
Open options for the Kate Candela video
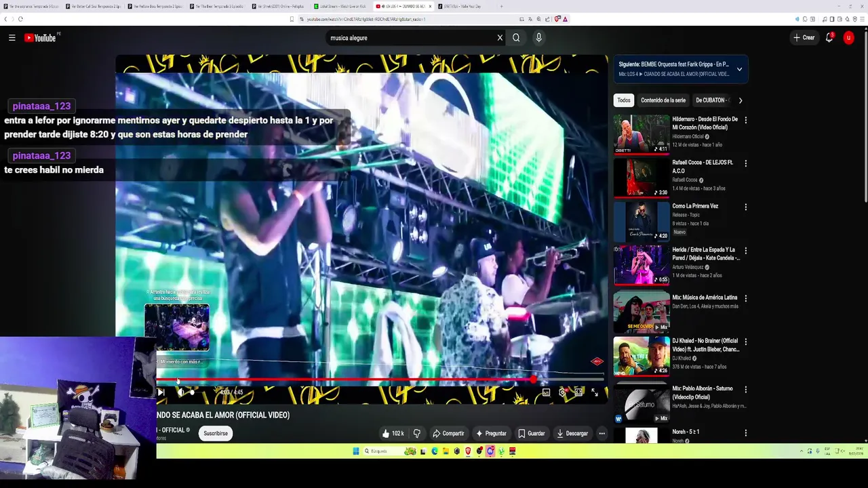pyautogui.click(x=745, y=250)
